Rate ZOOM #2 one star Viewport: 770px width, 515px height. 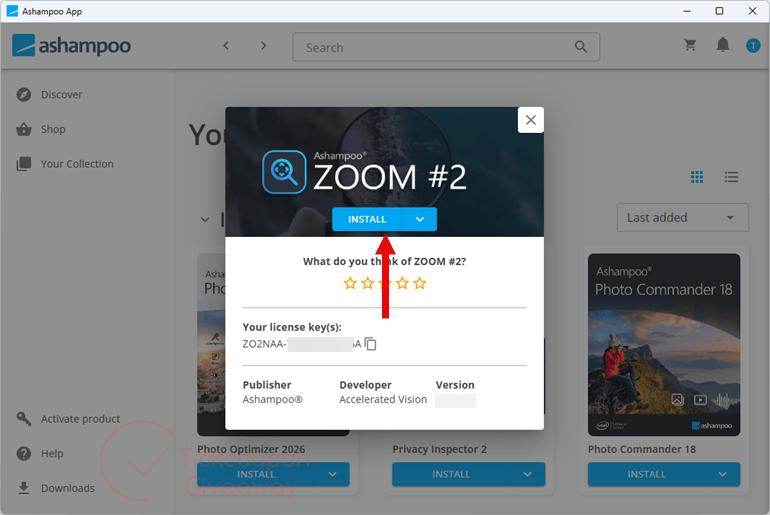pyautogui.click(x=350, y=283)
